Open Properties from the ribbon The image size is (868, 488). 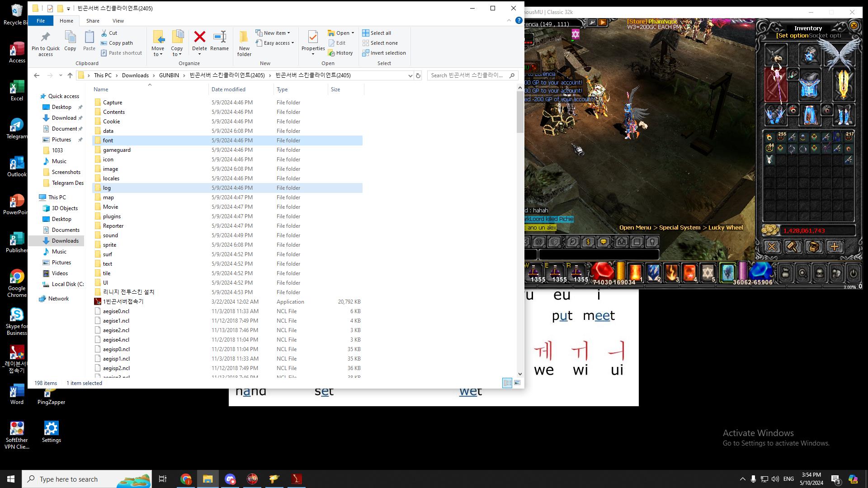pyautogui.click(x=313, y=43)
